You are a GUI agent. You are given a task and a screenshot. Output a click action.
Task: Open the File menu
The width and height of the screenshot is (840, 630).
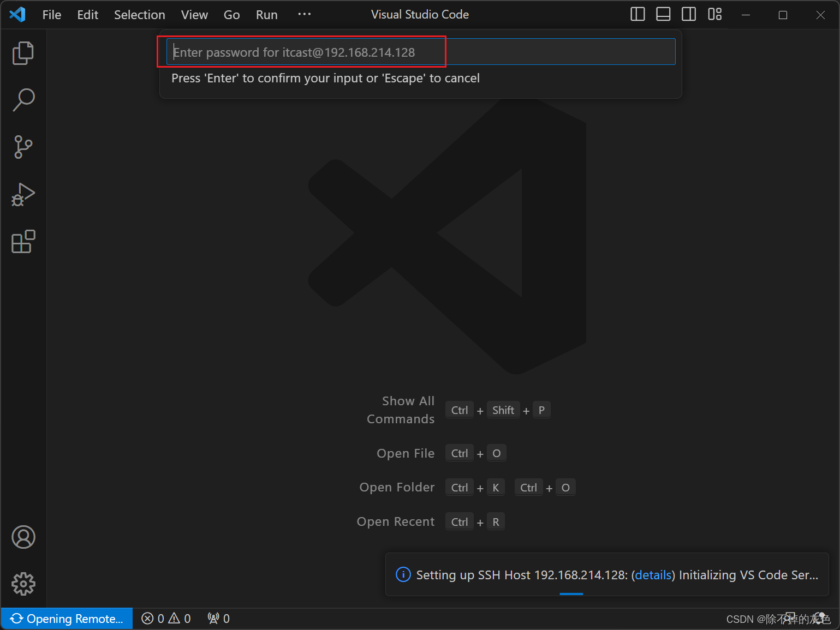pyautogui.click(x=51, y=14)
